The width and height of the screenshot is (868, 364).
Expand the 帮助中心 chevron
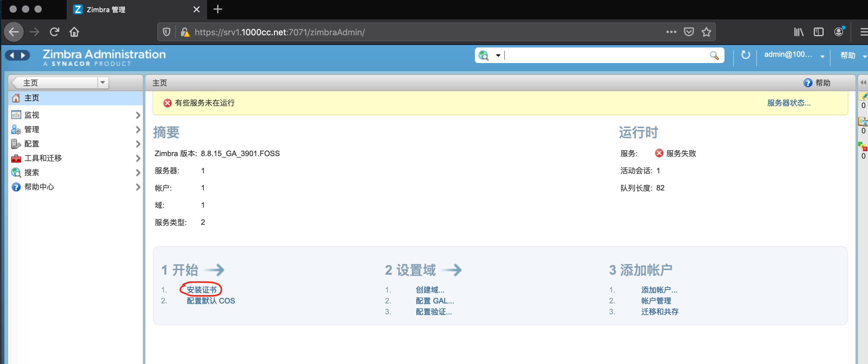[x=138, y=187]
